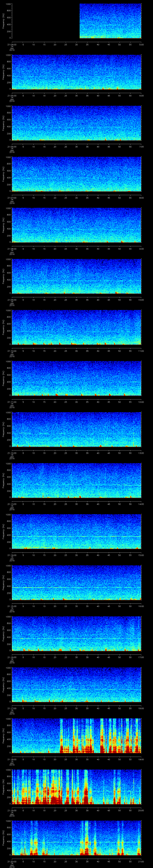
Task: Open the spectrogram starting at 21:04:00
Action: 77,21
